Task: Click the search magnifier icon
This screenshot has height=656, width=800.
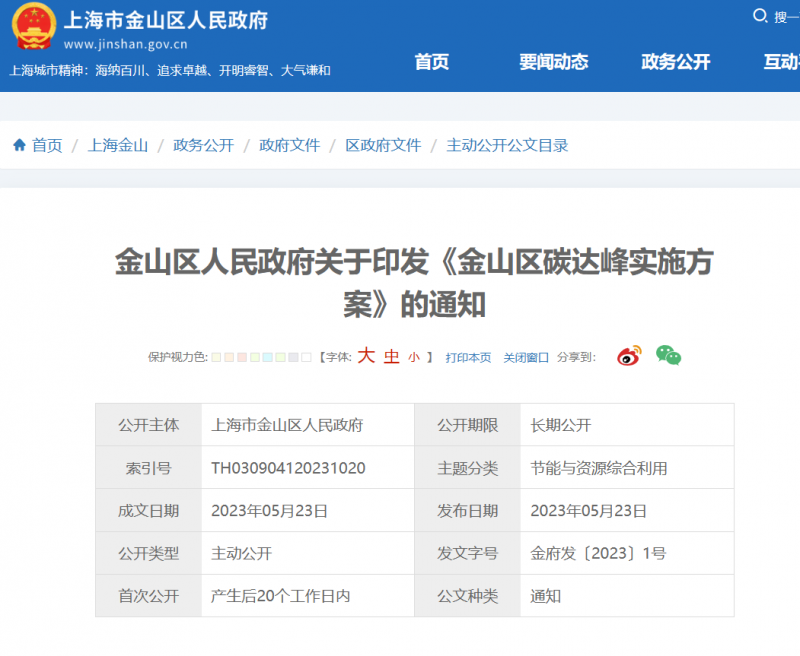Action: [760, 16]
